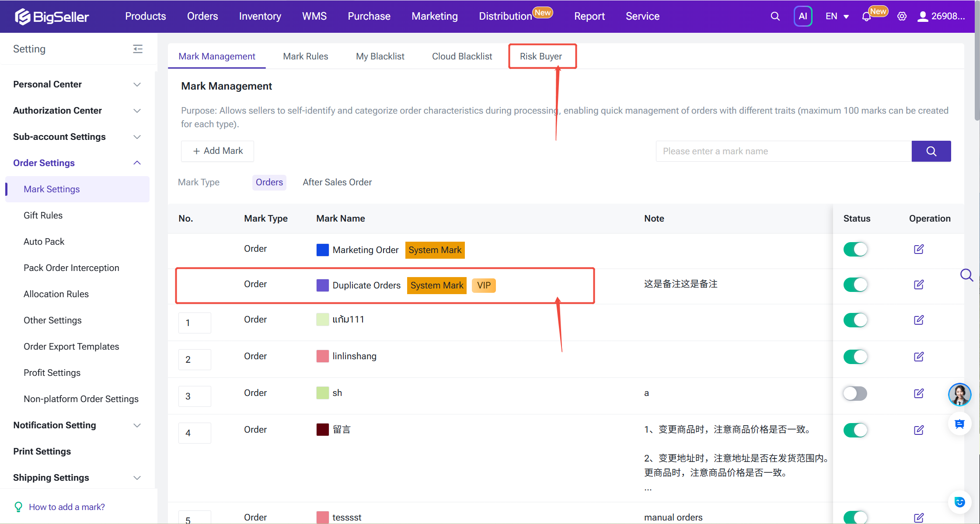The height and width of the screenshot is (524, 980).
Task: Click the blue Marketing Order color swatch
Action: [322, 250]
